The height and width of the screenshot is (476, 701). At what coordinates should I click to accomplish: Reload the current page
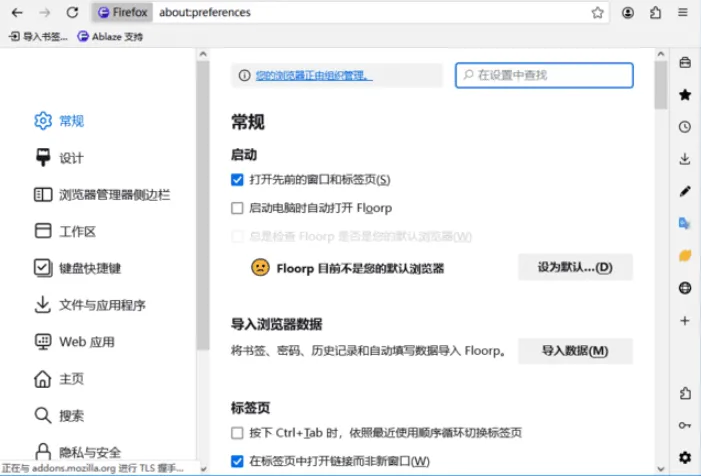[72, 13]
